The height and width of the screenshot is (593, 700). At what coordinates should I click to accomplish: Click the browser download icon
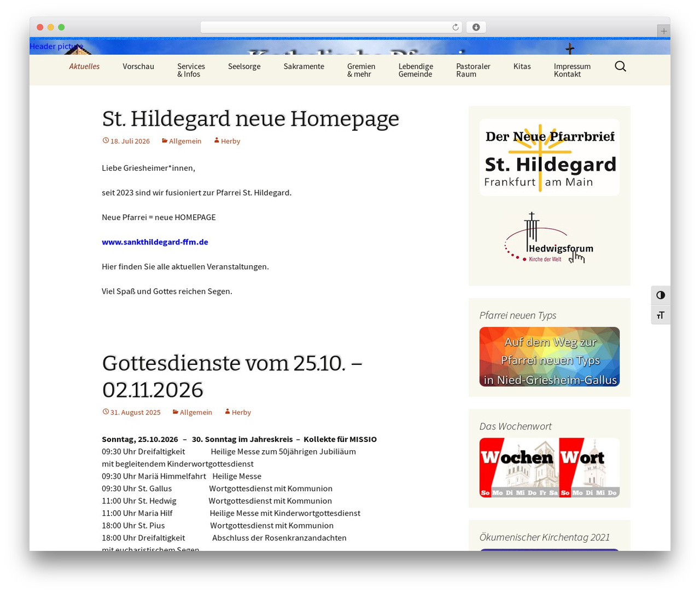pyautogui.click(x=476, y=27)
